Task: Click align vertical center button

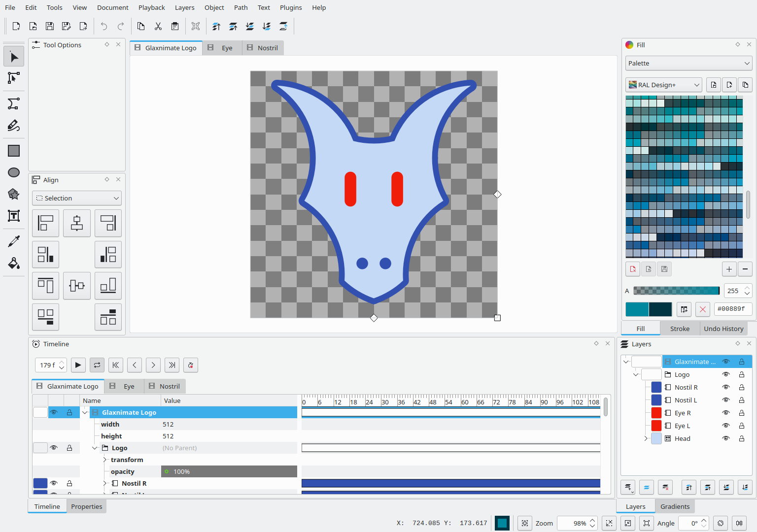Action: tap(77, 286)
